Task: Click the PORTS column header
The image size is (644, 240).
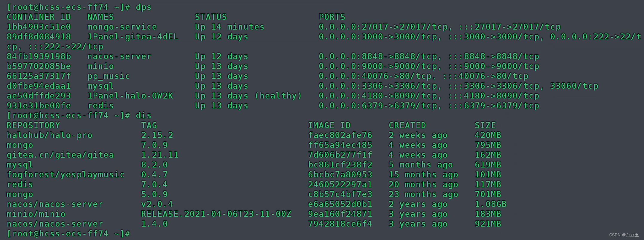Action: [332, 17]
